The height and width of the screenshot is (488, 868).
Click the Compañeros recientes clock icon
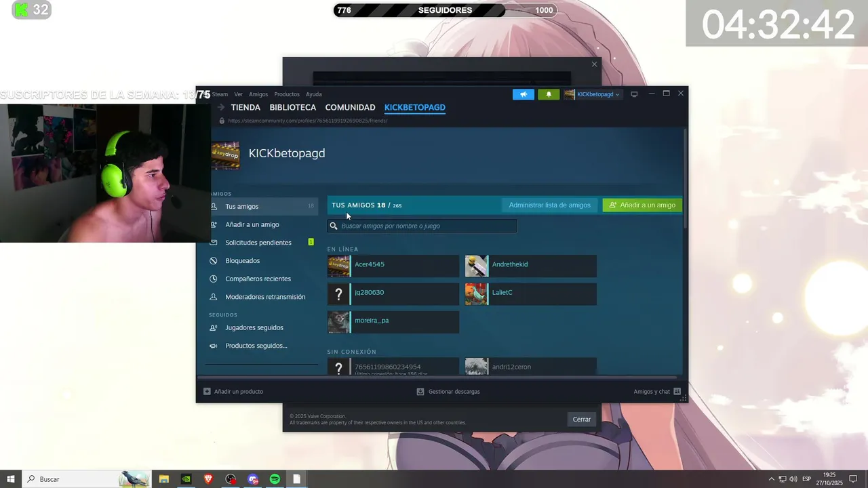point(213,279)
